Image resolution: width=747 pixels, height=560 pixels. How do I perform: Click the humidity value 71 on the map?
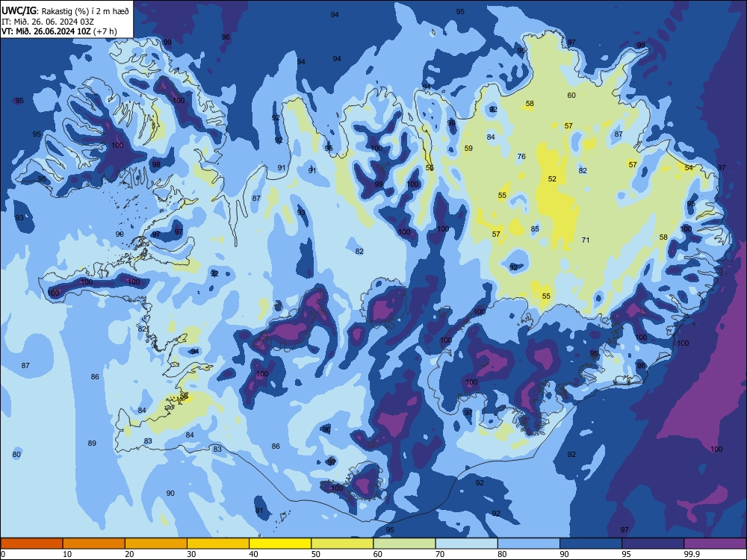(586, 240)
